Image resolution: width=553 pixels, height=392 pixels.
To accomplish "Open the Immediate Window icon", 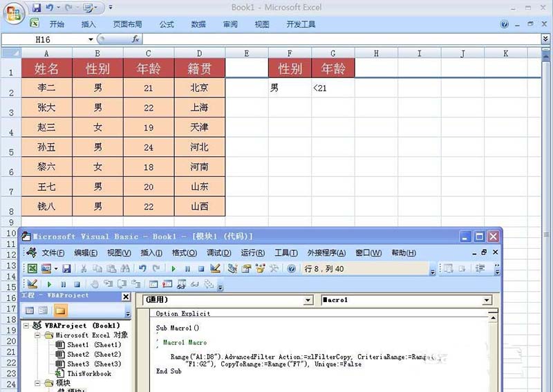I will click(167, 284).
